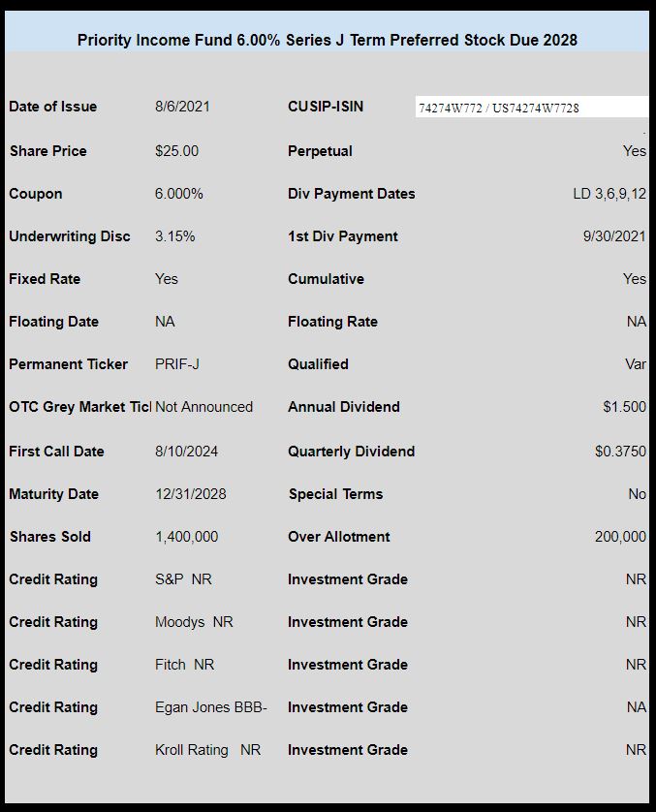Click the Permanent Ticker PRIF-J value

(x=177, y=364)
